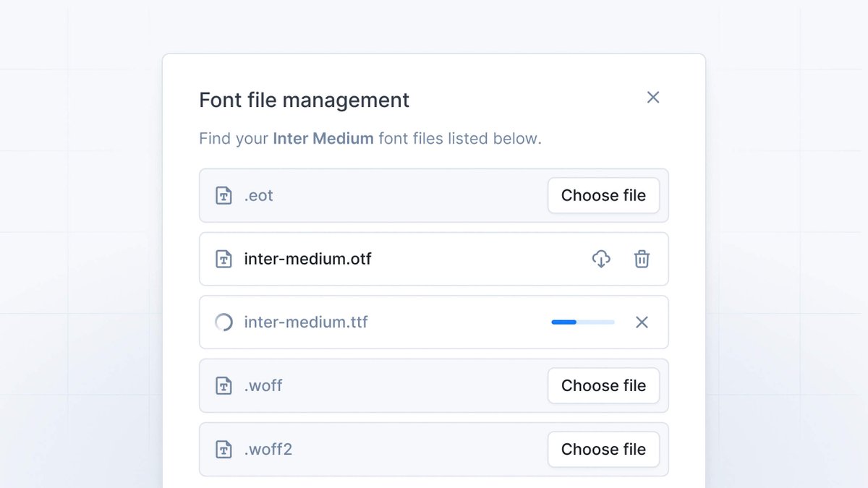Select the uploading inter-medium.ttf file name
The image size is (868, 488).
pos(306,322)
